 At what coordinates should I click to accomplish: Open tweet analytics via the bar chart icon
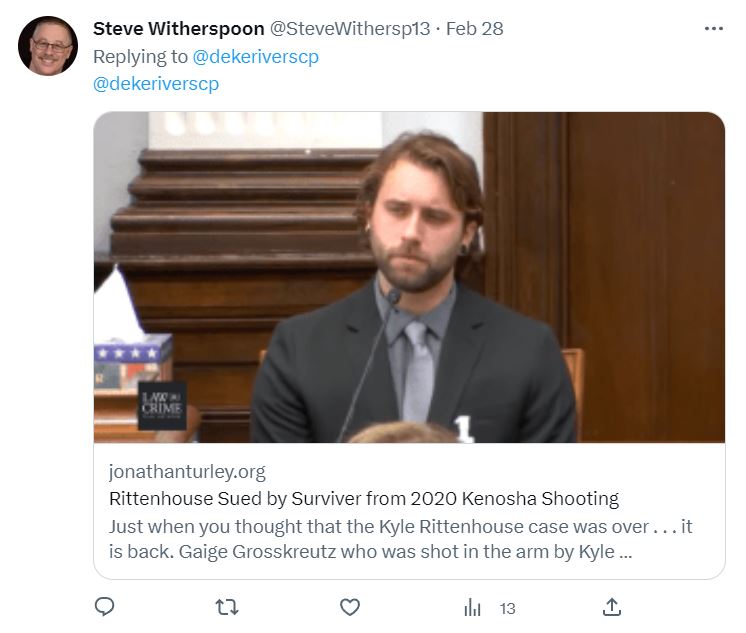pyautogui.click(x=473, y=607)
